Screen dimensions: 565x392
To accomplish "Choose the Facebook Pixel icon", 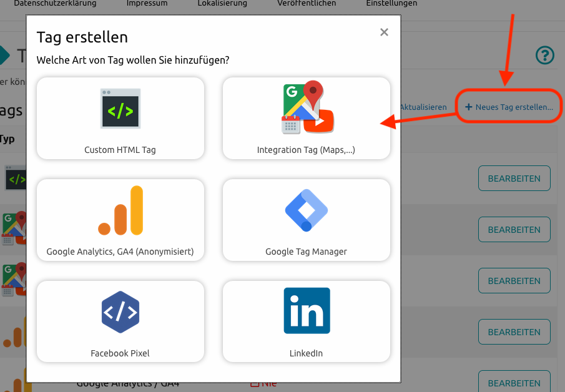I will point(120,311).
